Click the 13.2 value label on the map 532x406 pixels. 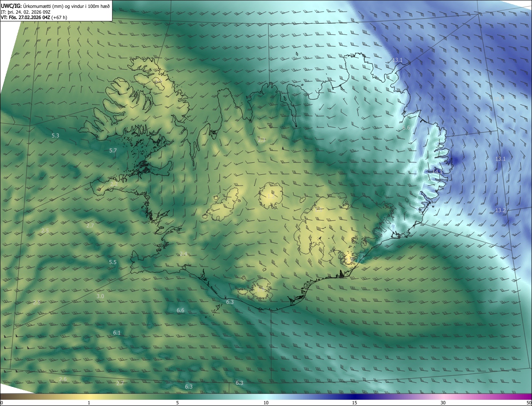pos(500,210)
